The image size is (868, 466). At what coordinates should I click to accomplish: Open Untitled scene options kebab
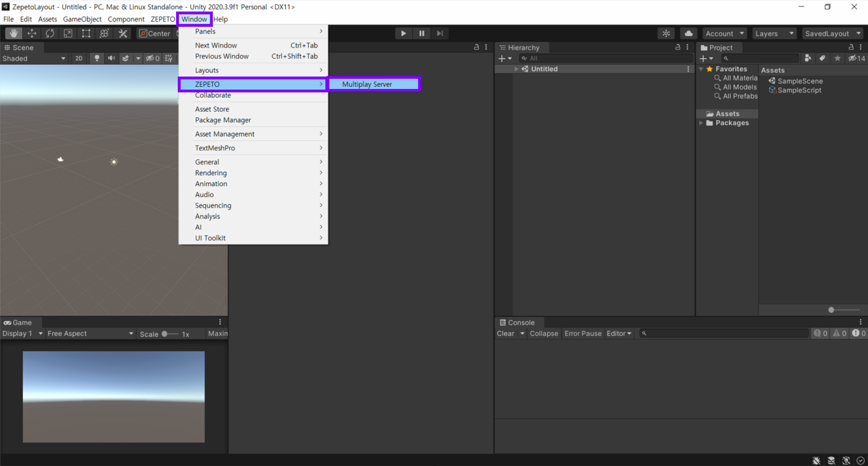[x=688, y=69]
